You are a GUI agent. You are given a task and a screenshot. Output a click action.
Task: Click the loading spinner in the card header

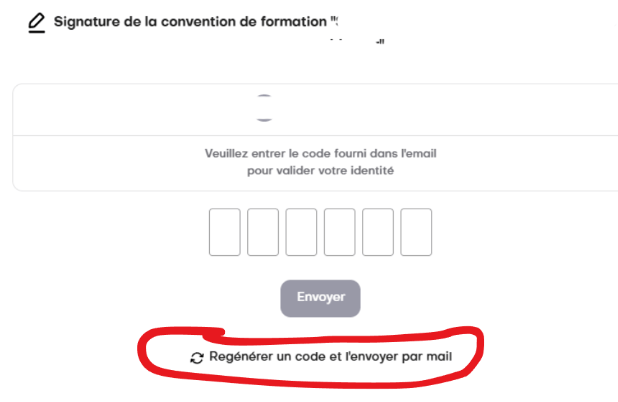(264, 108)
